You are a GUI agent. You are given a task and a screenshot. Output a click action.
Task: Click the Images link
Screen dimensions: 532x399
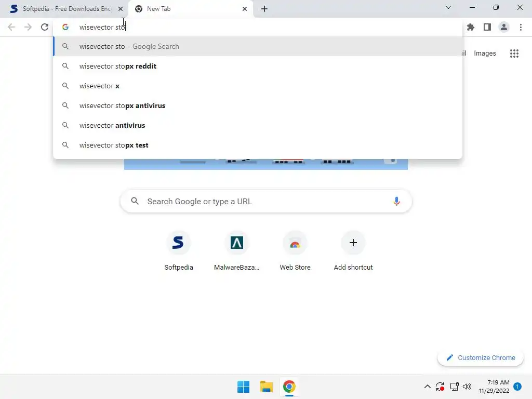[485, 54]
